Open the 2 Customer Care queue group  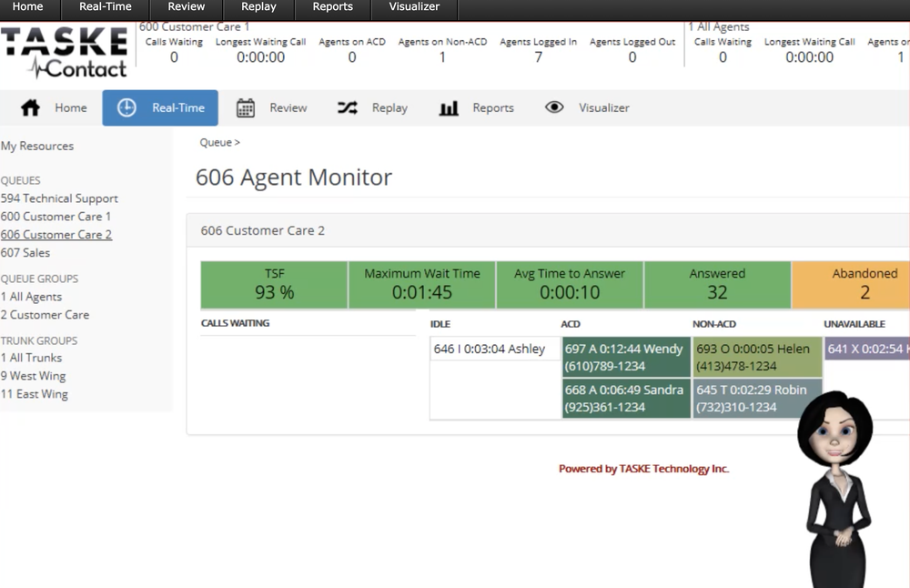(45, 315)
